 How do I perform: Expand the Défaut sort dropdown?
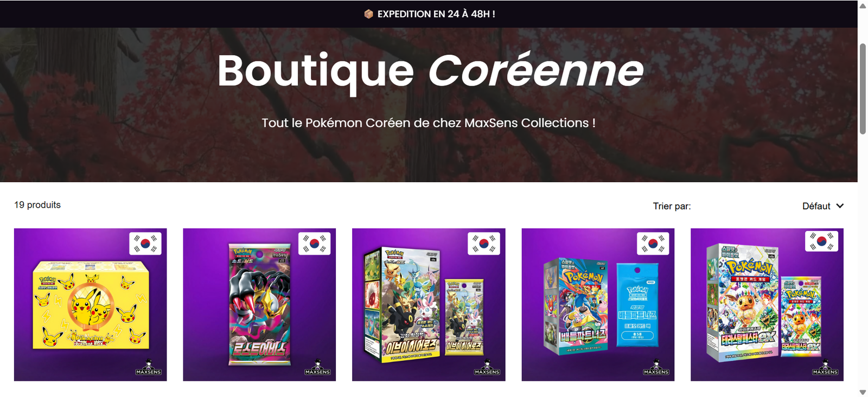pos(822,206)
